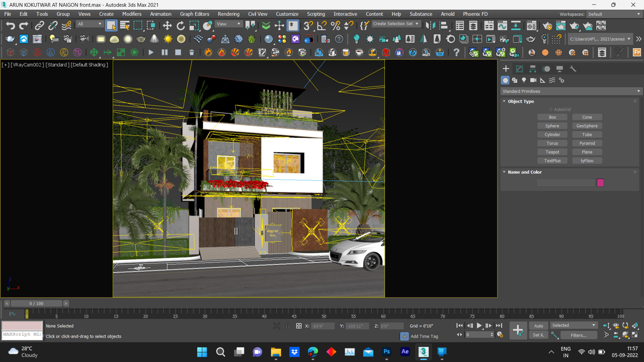Open the Modifiers menu
This screenshot has width=644, height=362.
(x=132, y=14)
